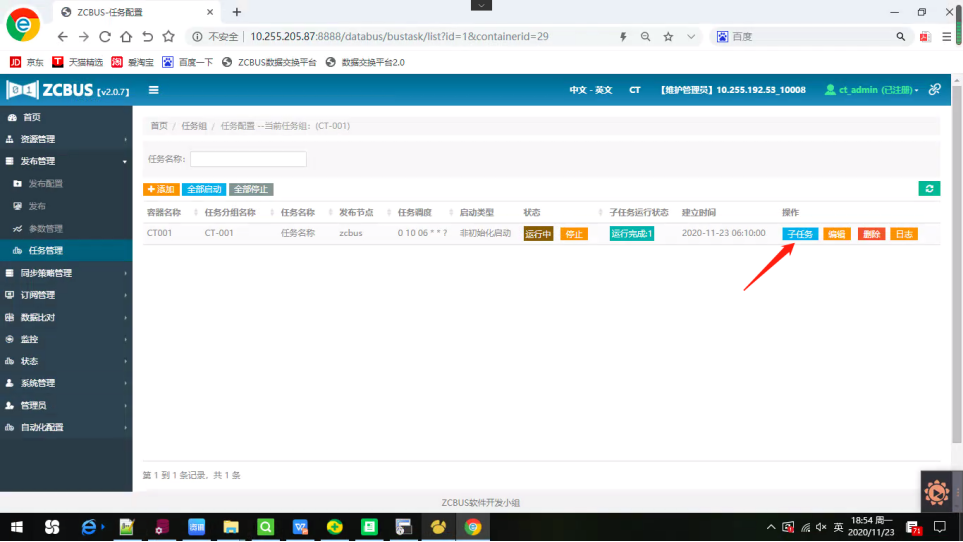The image size is (963, 542).
Task: Collapse the 发布管理 sidebar section
Action: [x=66, y=161]
